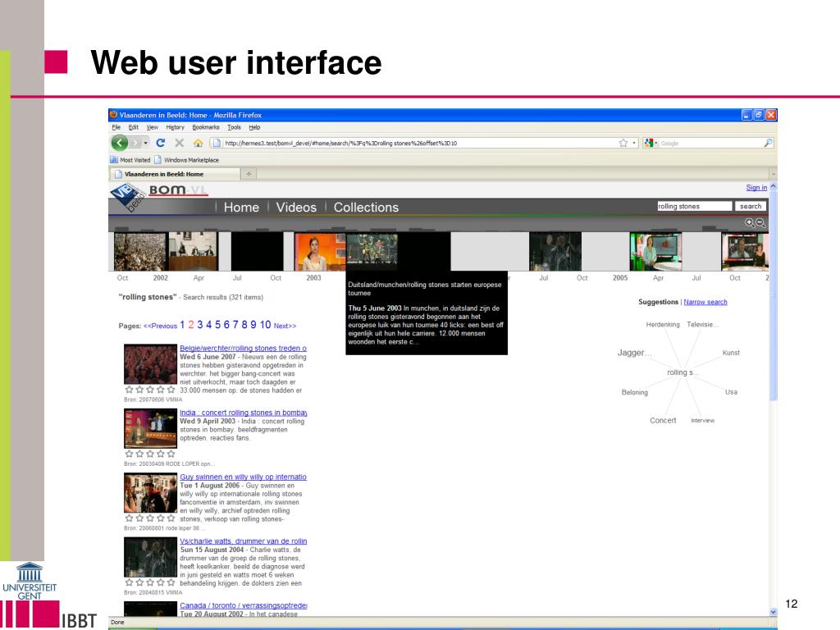The width and height of the screenshot is (840, 630).
Task: Go to the Videos navigation item
Action: click(296, 208)
